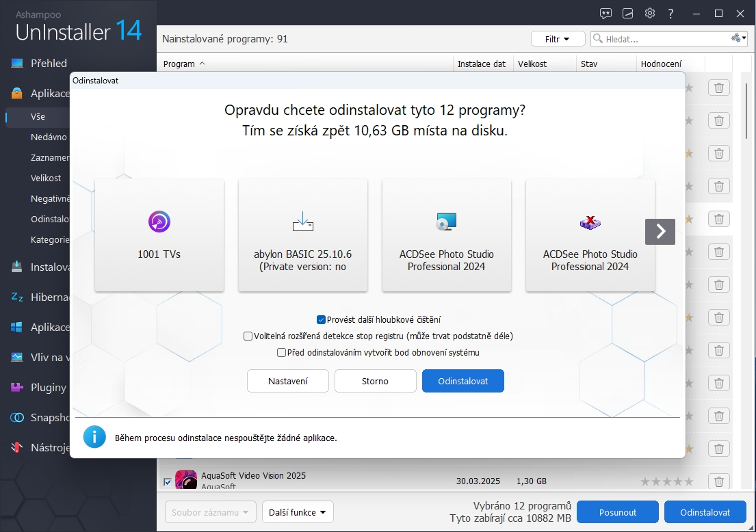Click the Hibernace Zz icon in sidebar
756x532 pixels.
coord(17,297)
